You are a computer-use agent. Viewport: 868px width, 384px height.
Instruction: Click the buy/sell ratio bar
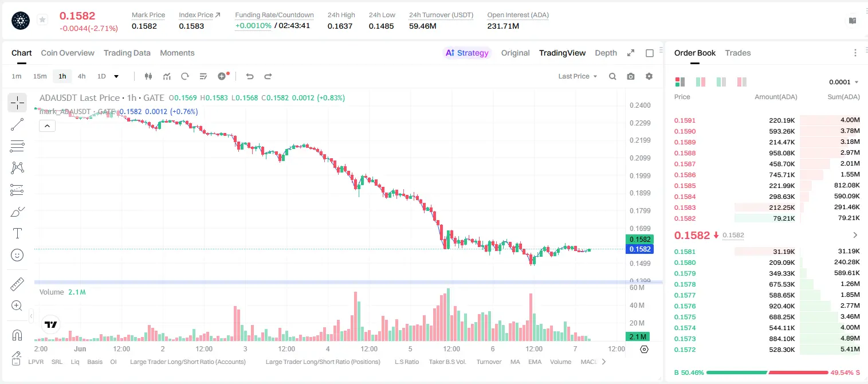coord(767,373)
